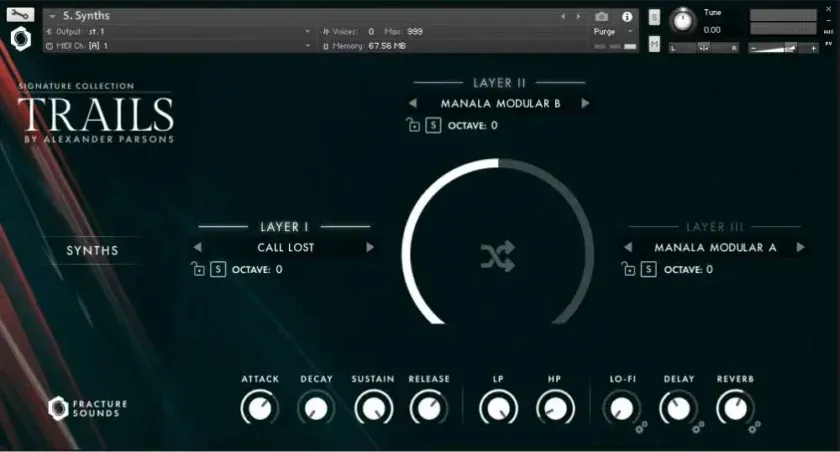Expand the Purge dropdown menu

point(612,31)
